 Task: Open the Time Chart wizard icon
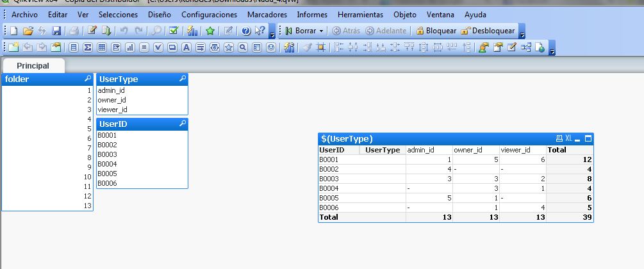coord(289,47)
